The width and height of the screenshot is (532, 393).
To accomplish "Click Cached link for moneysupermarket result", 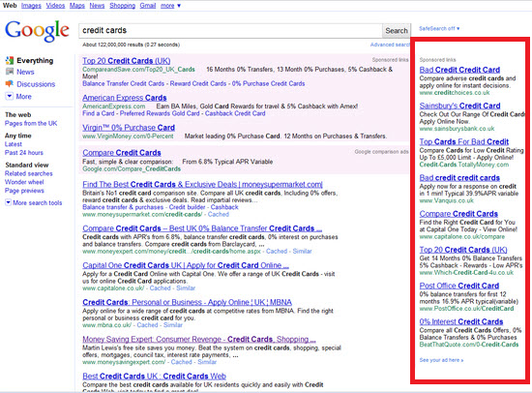I will click(x=219, y=214).
